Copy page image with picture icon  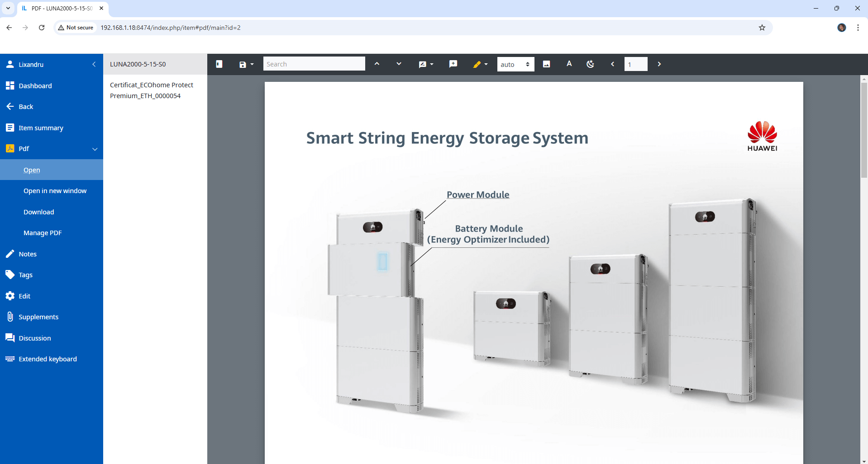coord(547,64)
